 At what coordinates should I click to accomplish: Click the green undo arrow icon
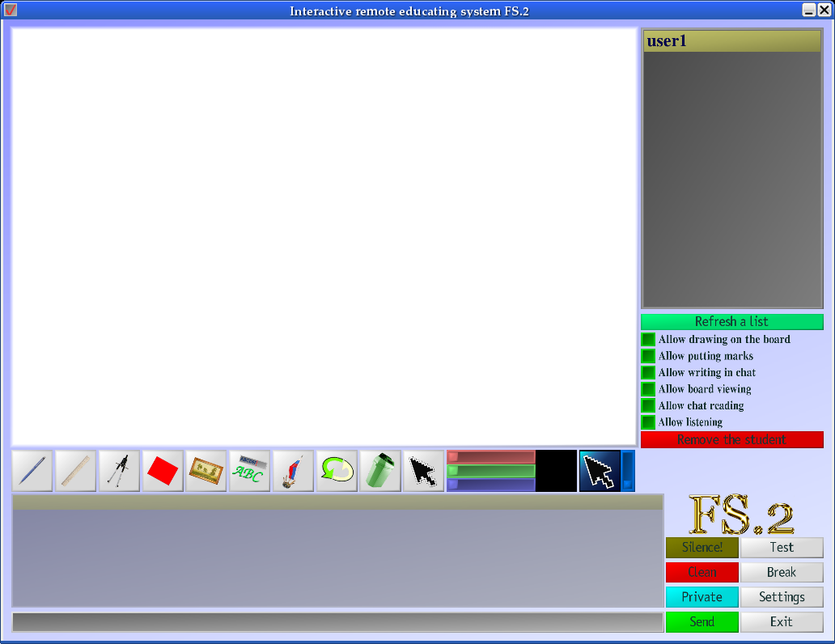[337, 471]
